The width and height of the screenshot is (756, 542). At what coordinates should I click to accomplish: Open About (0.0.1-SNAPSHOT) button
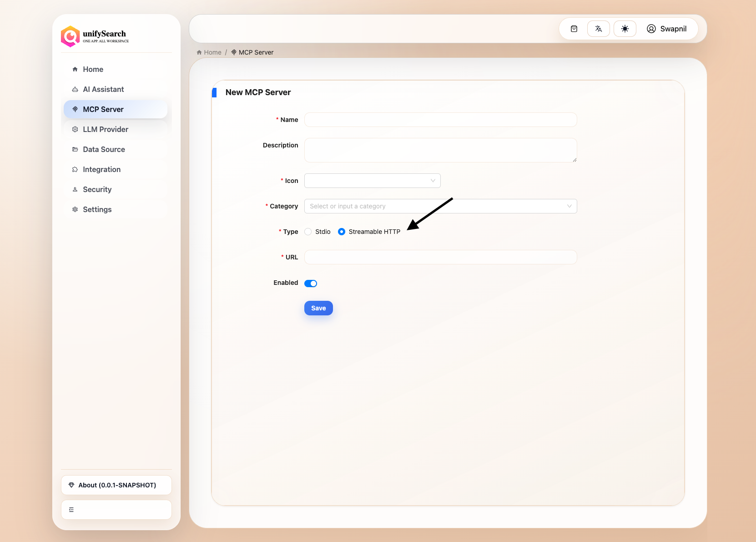pyautogui.click(x=116, y=485)
